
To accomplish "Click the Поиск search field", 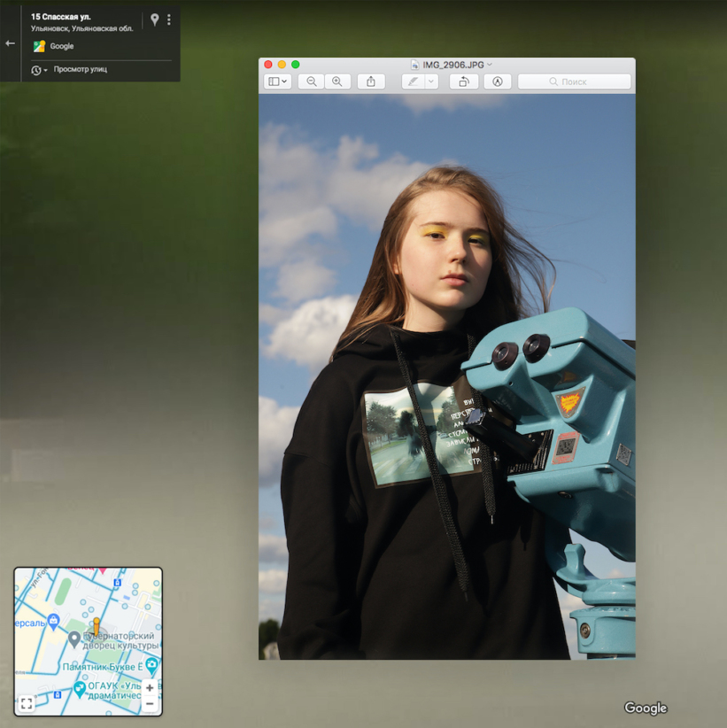I will point(574,81).
